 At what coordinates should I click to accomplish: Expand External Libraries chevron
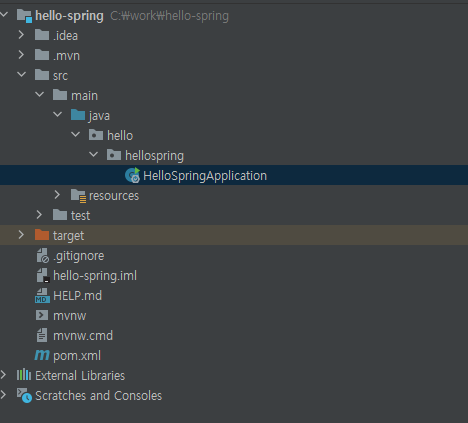(x=3, y=374)
